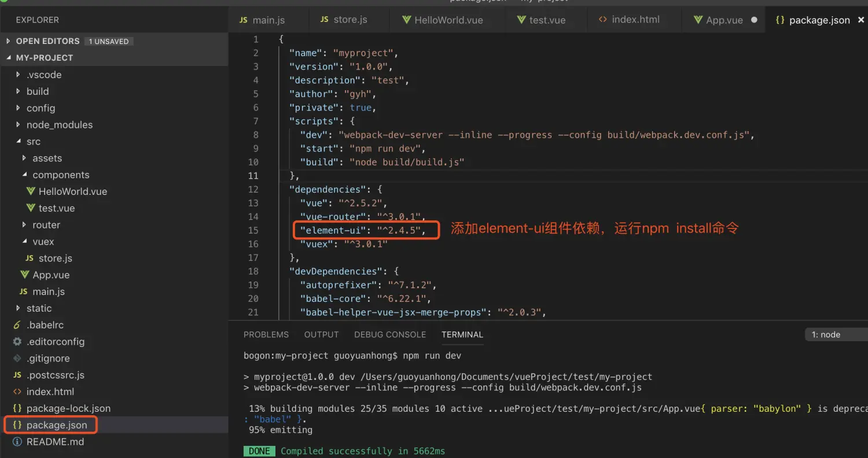Collapse the components folder

(24, 175)
